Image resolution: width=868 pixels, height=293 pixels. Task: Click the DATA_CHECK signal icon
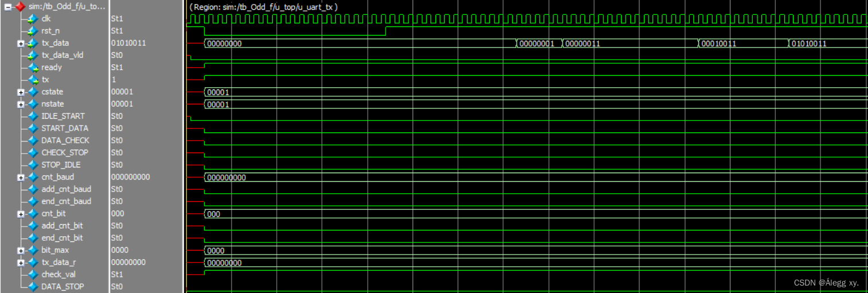coord(33,140)
